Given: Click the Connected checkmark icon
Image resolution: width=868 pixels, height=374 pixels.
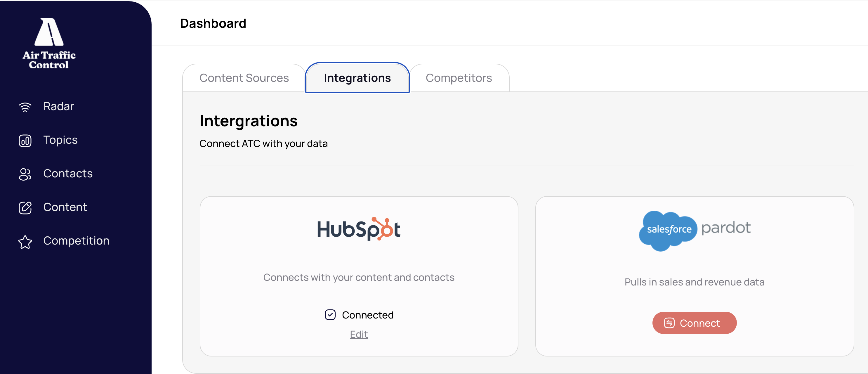Looking at the screenshot, I should (330, 315).
